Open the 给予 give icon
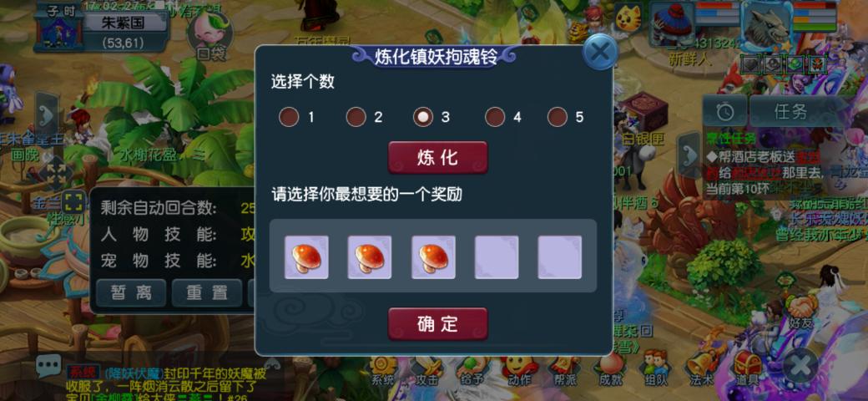This screenshot has height=401, width=868. [x=471, y=371]
